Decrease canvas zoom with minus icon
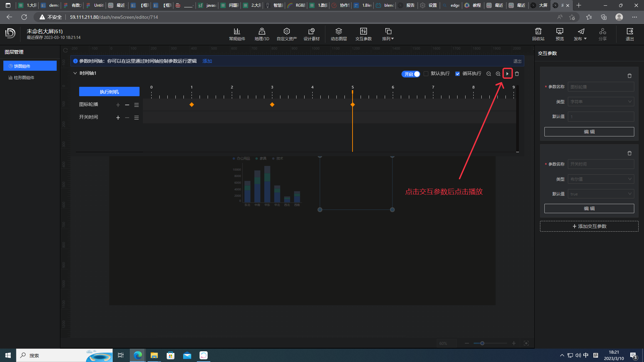 467,343
